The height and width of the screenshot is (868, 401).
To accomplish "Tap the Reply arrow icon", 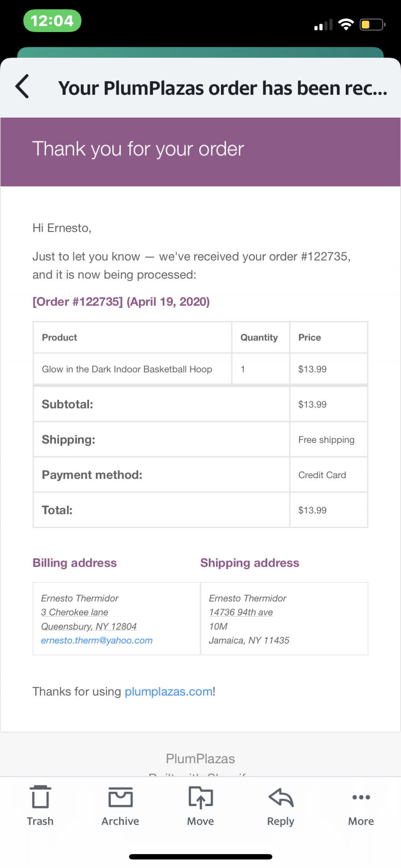I will click(x=281, y=797).
